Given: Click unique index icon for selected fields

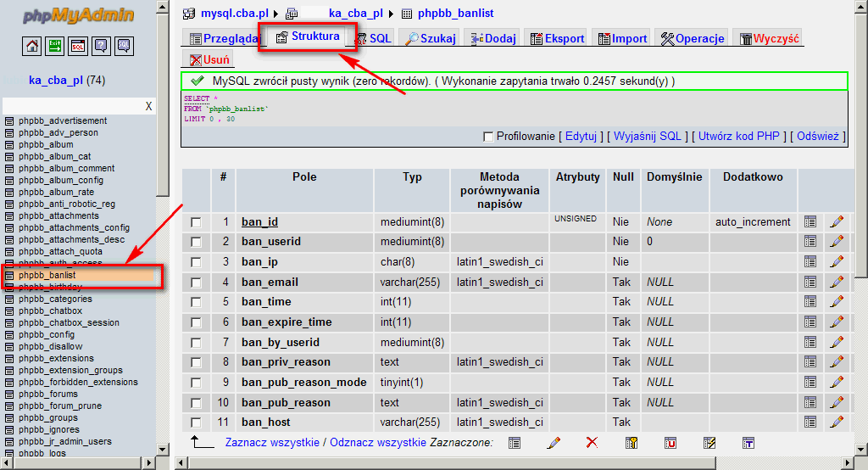Looking at the screenshot, I should [670, 443].
